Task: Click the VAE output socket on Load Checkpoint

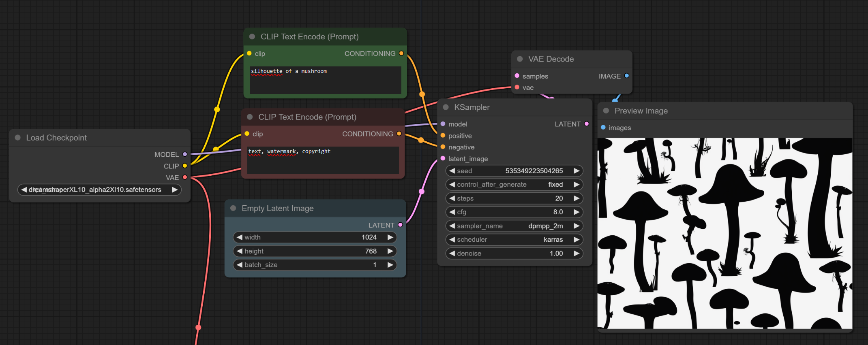Action: coord(185,177)
